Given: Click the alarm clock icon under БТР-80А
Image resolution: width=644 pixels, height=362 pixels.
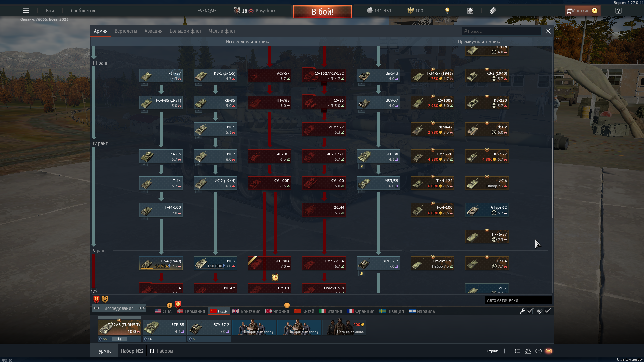Looking at the screenshot, I should click(x=275, y=277).
